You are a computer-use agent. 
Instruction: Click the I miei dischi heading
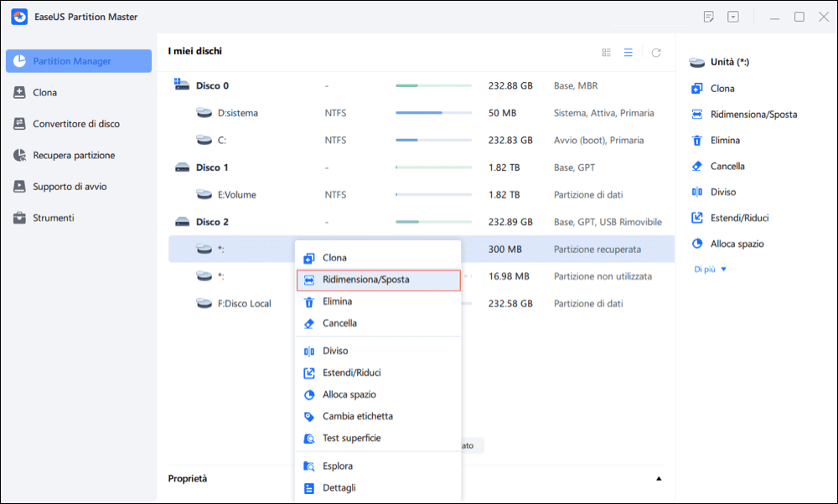click(x=194, y=51)
